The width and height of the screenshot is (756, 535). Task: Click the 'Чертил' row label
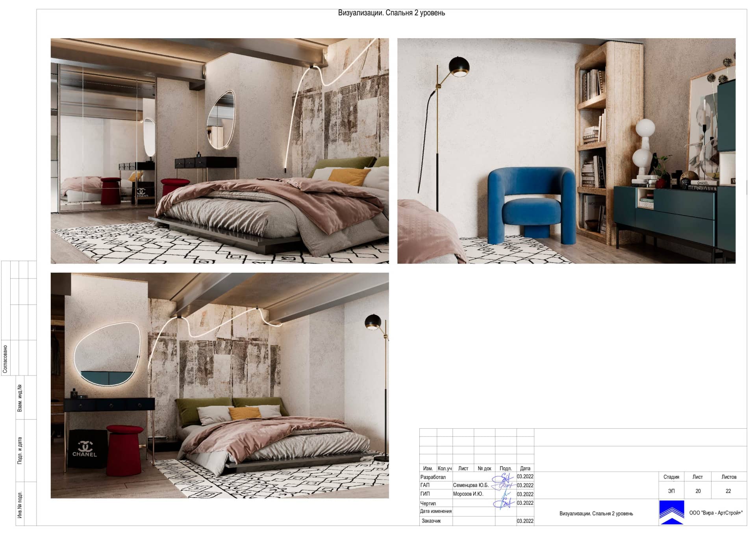(x=428, y=503)
